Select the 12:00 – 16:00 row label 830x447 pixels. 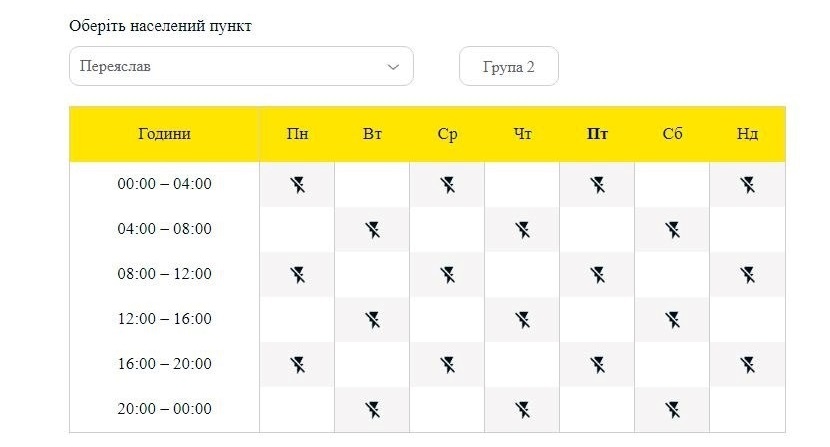click(165, 319)
